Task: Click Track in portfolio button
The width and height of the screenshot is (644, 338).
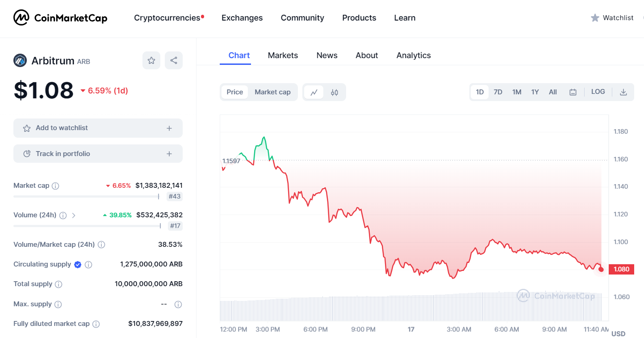Action: (x=98, y=154)
